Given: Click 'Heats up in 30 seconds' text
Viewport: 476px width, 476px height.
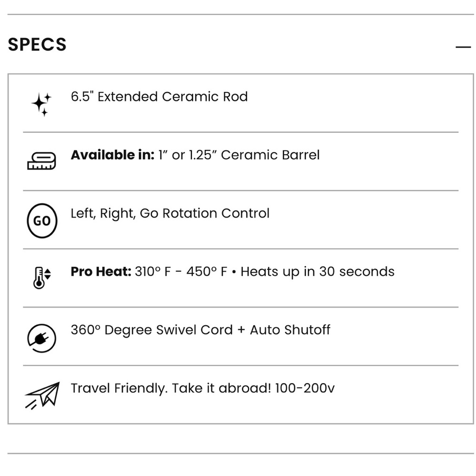Looking at the screenshot, I should click(317, 272).
